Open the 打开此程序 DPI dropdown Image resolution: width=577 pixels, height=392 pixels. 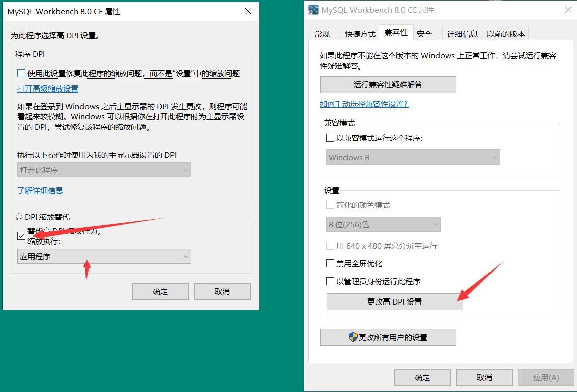(x=104, y=170)
